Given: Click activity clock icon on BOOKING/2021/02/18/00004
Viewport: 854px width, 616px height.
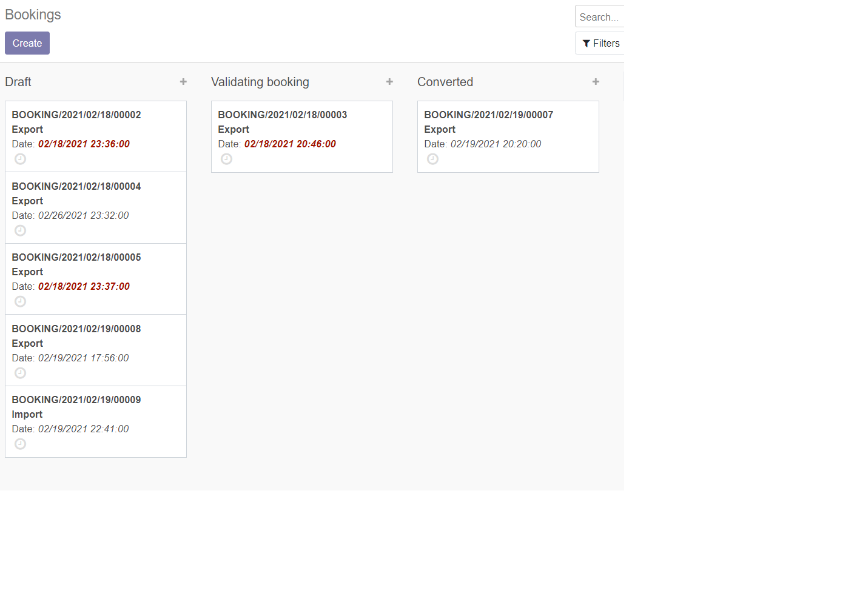Looking at the screenshot, I should pyautogui.click(x=20, y=230).
